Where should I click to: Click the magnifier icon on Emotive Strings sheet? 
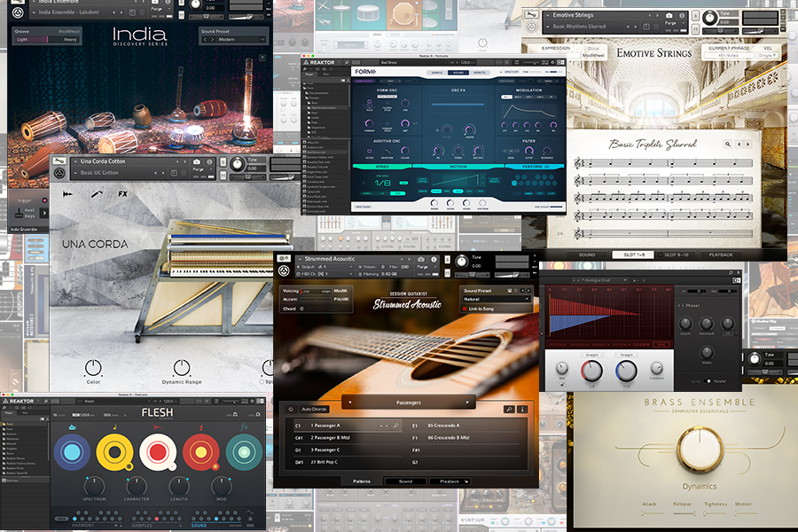pyautogui.click(x=728, y=144)
